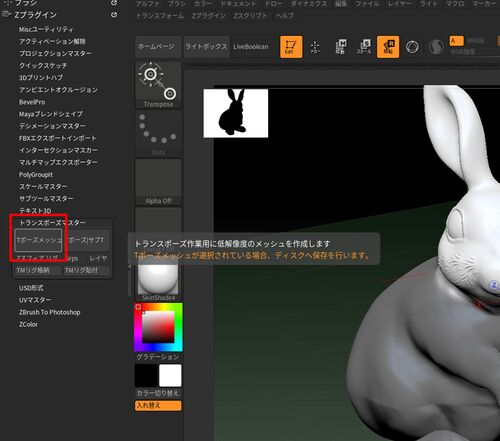Click the Zプラグイン palette dock icon
Screen dimensions: 500x441
coord(114,15)
